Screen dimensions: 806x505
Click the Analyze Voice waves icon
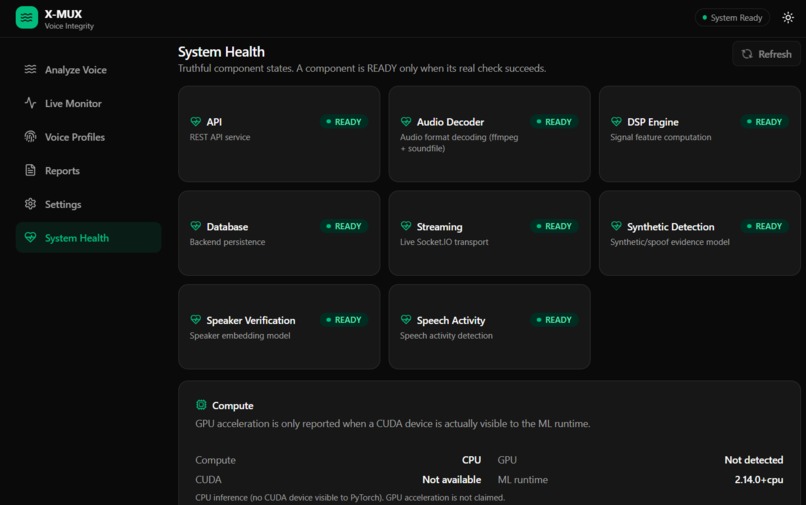(x=30, y=69)
